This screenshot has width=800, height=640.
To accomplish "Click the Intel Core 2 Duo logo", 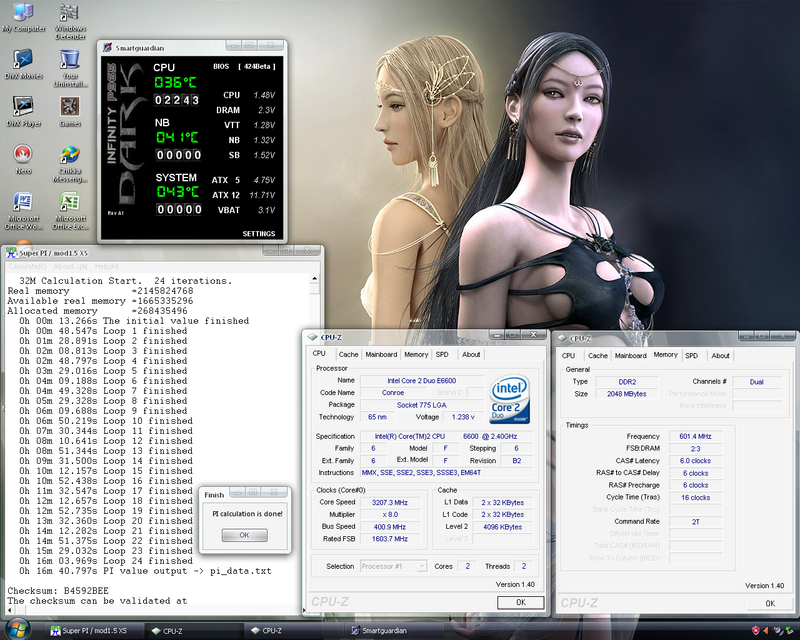I will [509, 400].
